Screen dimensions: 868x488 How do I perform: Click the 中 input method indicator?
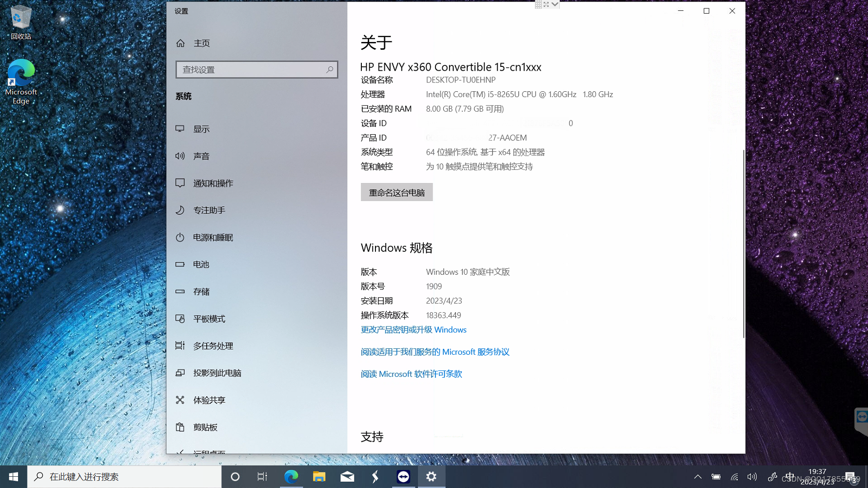click(x=790, y=476)
